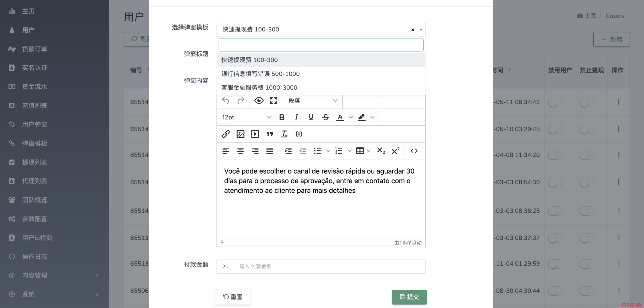Apply center alignment to text
This screenshot has height=308, width=644.
[x=240, y=151]
